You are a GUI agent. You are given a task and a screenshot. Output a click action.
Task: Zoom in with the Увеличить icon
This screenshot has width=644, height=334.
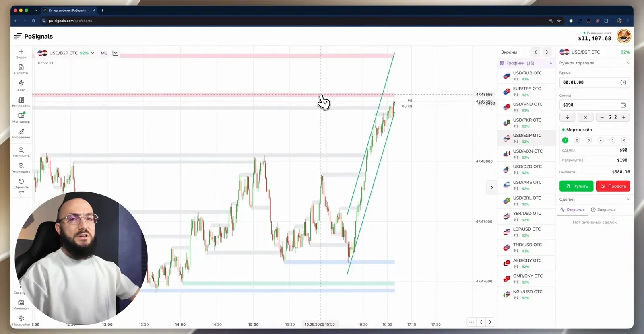pos(21,150)
